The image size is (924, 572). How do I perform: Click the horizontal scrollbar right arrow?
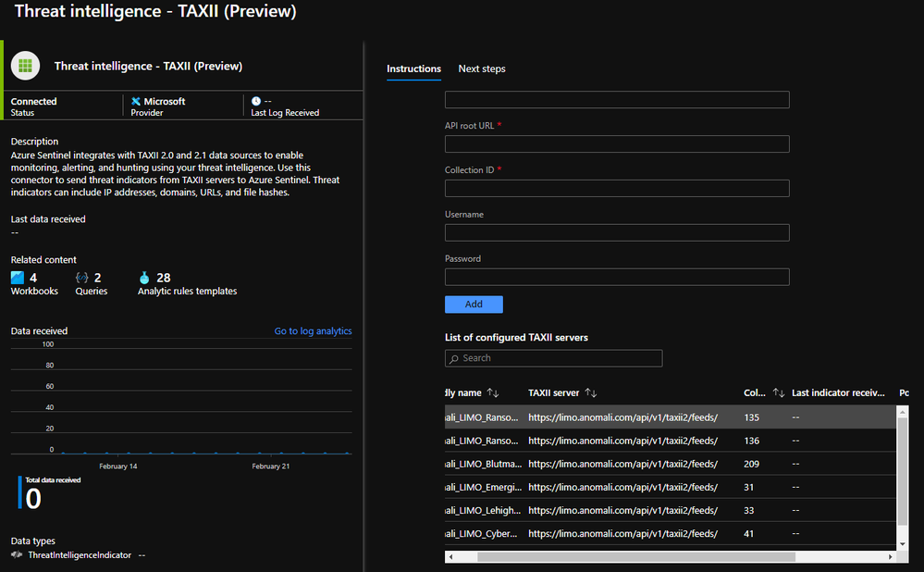click(891, 556)
